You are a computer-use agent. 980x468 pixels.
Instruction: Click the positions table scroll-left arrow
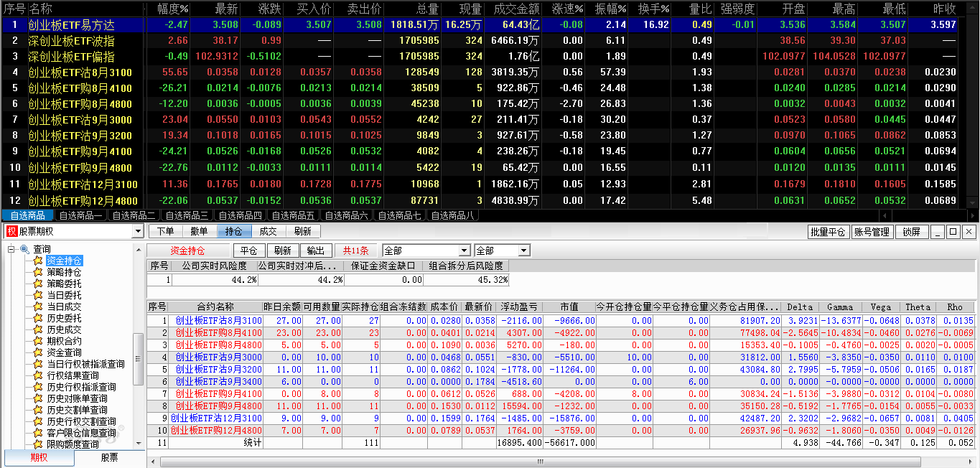(x=154, y=462)
